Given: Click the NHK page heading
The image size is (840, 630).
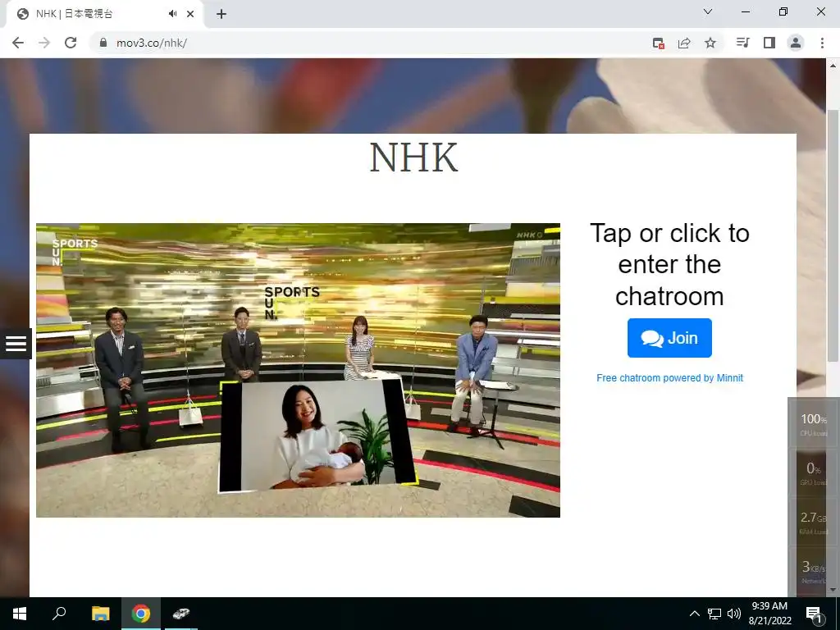Looking at the screenshot, I should [x=413, y=157].
